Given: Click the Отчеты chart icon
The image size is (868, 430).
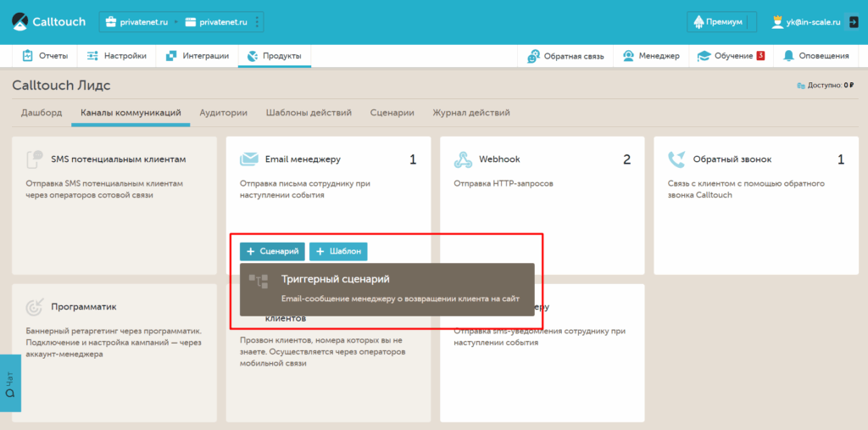Looking at the screenshot, I should pos(27,56).
